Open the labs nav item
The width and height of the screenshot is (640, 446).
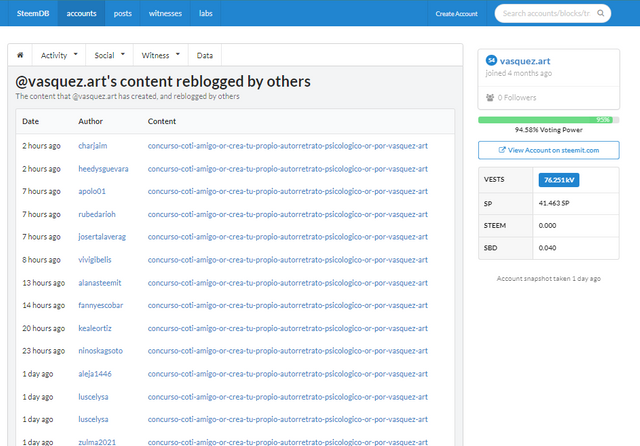(x=206, y=13)
